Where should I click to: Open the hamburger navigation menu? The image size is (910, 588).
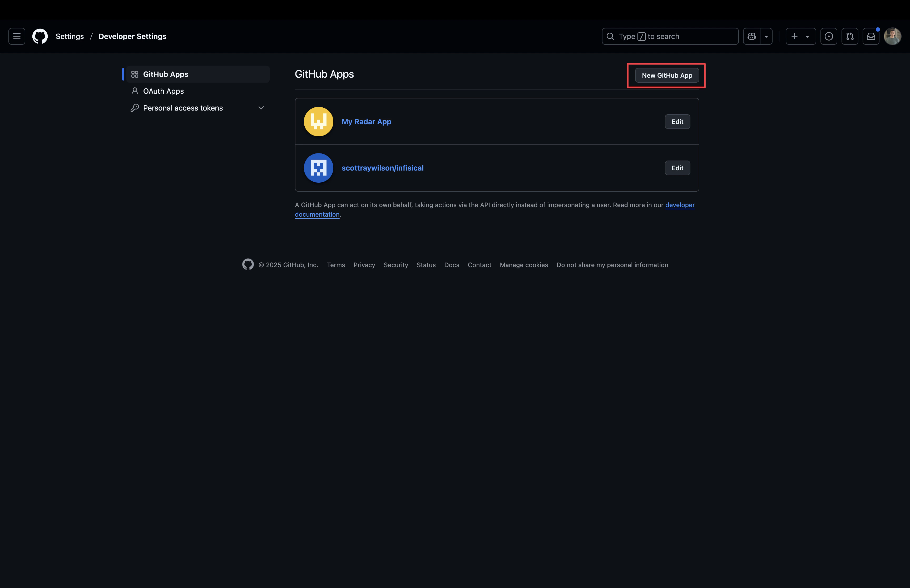click(x=17, y=36)
